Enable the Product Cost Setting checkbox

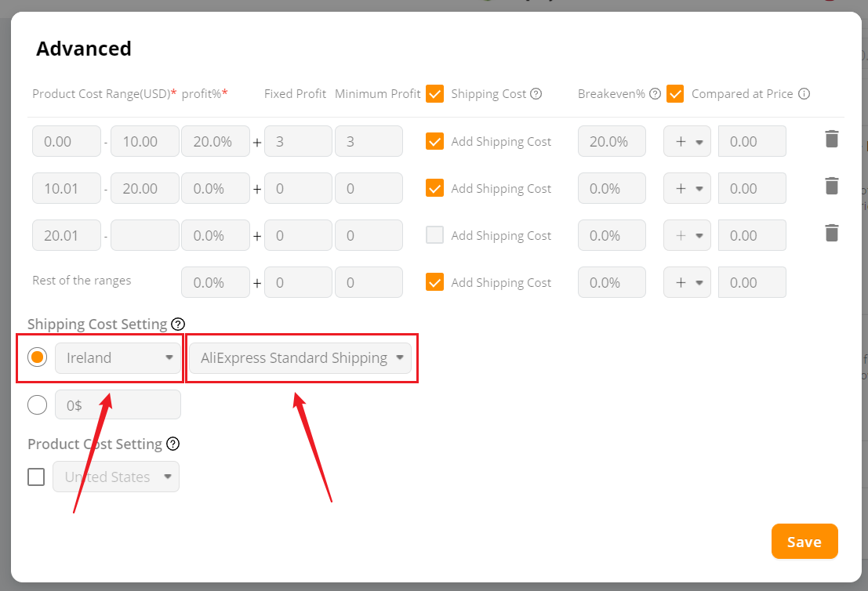pyautogui.click(x=36, y=477)
